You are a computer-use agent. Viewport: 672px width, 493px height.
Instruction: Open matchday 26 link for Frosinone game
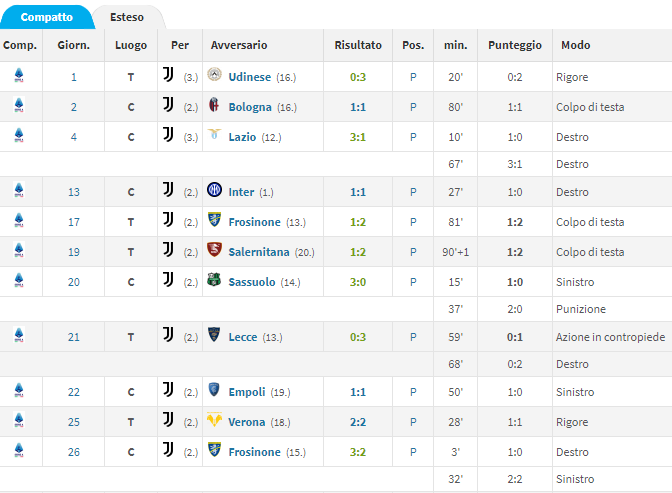[x=74, y=452]
